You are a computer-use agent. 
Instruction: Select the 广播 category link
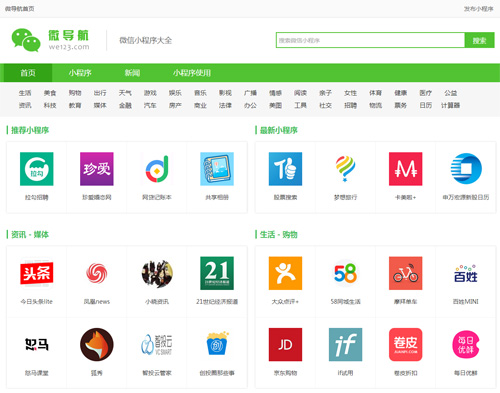(250, 93)
